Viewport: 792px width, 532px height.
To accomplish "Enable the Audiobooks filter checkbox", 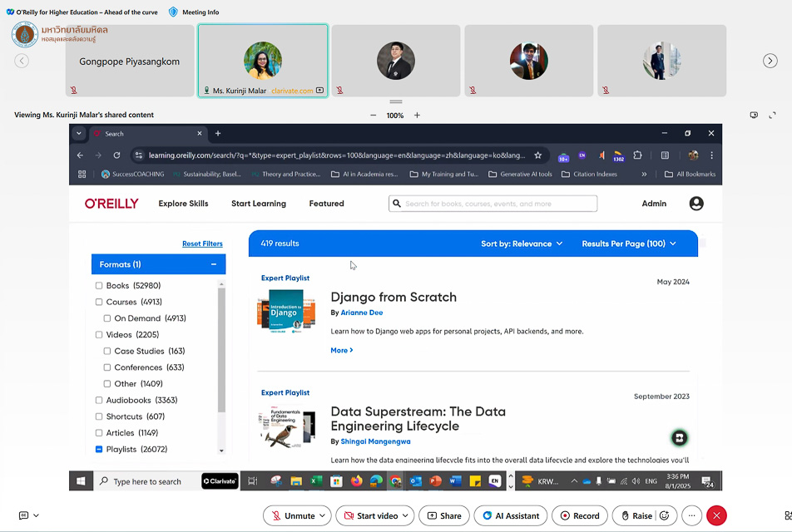I will (99, 401).
